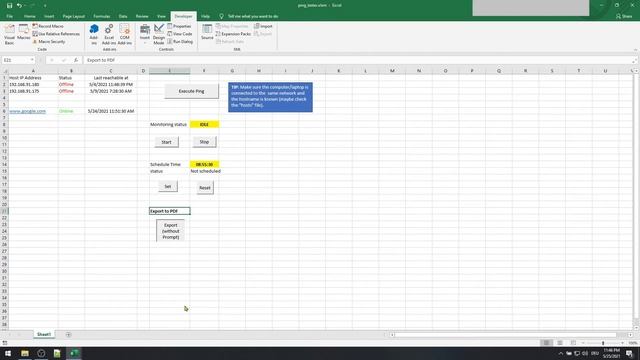Switch to the Review tab

tap(142, 16)
